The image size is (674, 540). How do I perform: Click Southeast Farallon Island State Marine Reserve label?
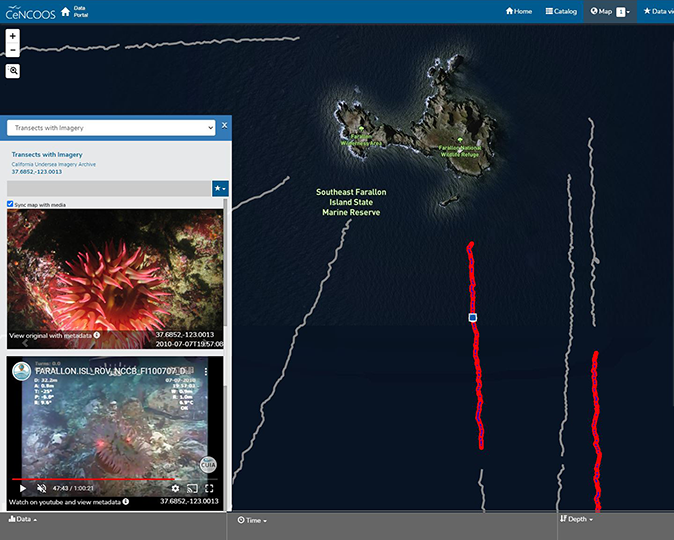tap(351, 202)
